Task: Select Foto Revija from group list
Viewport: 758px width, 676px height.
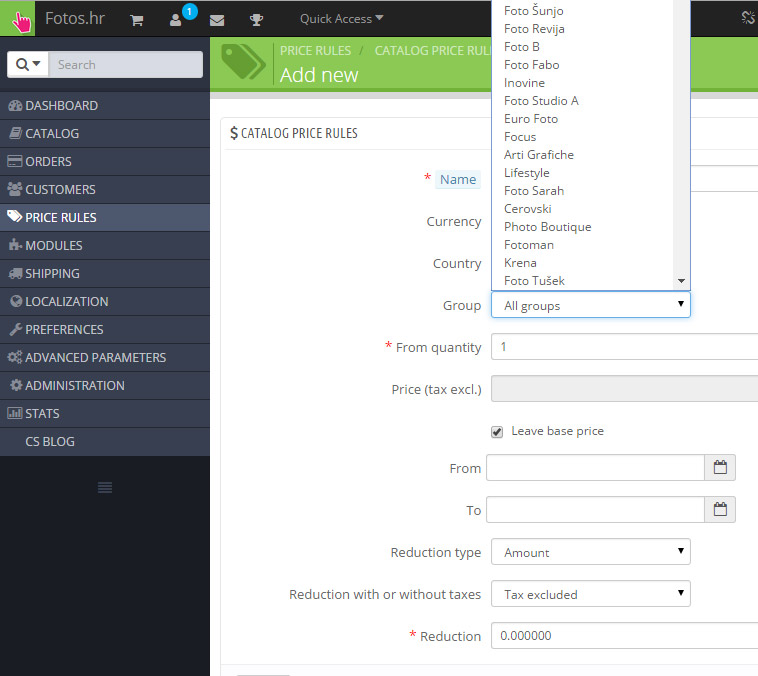Action: (582, 29)
